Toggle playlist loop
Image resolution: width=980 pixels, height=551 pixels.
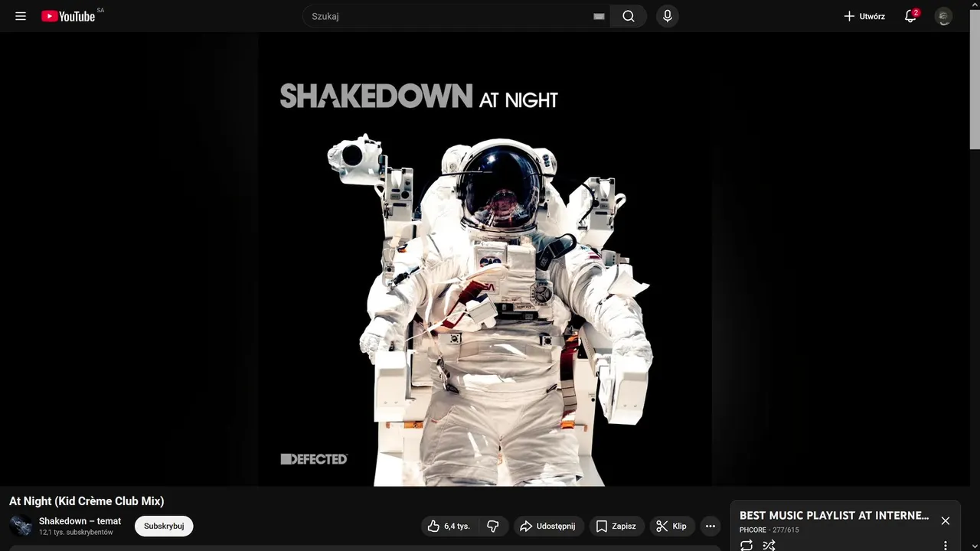[x=746, y=545]
